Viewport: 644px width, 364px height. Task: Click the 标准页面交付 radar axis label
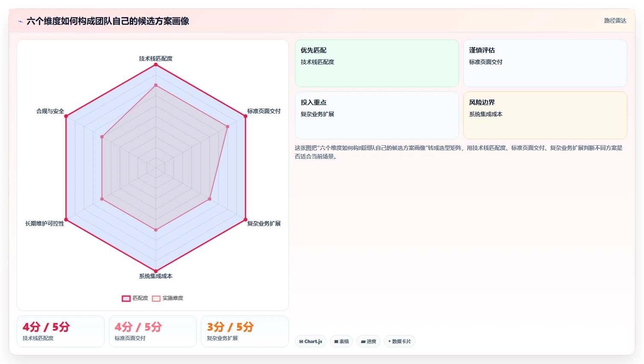coord(264,111)
